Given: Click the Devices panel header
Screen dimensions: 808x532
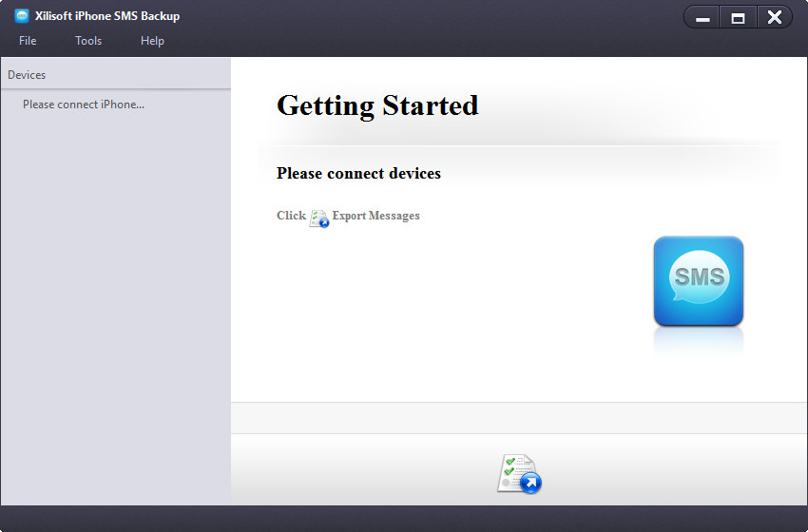Looking at the screenshot, I should tap(115, 75).
